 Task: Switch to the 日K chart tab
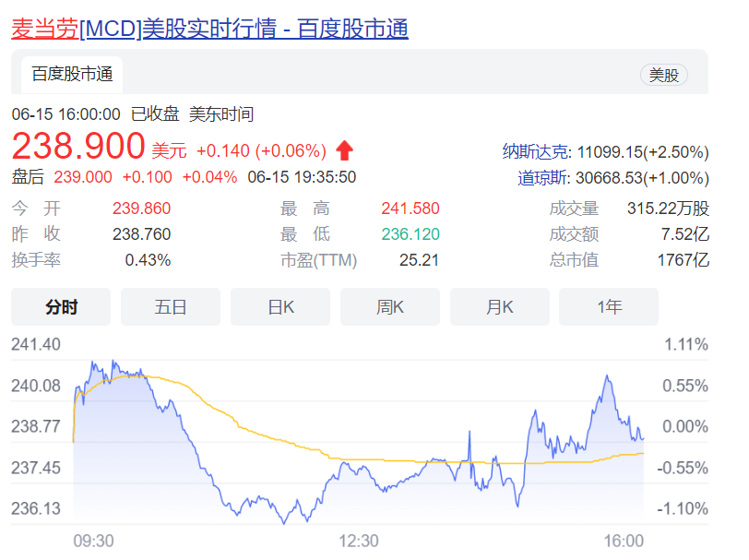tap(280, 307)
